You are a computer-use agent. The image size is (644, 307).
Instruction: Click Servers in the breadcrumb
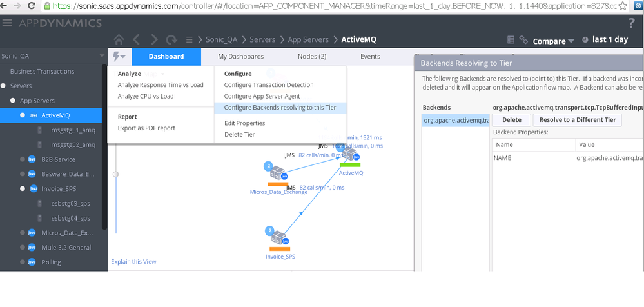click(x=262, y=40)
